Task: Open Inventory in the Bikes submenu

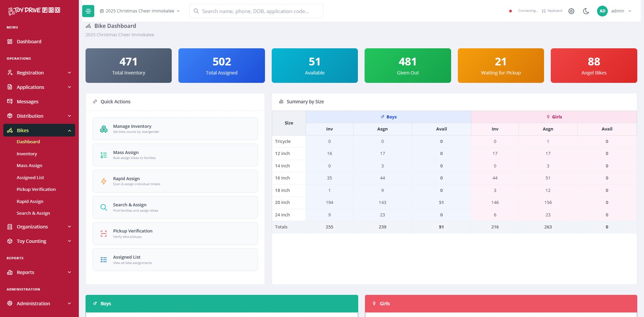Action: (27, 154)
